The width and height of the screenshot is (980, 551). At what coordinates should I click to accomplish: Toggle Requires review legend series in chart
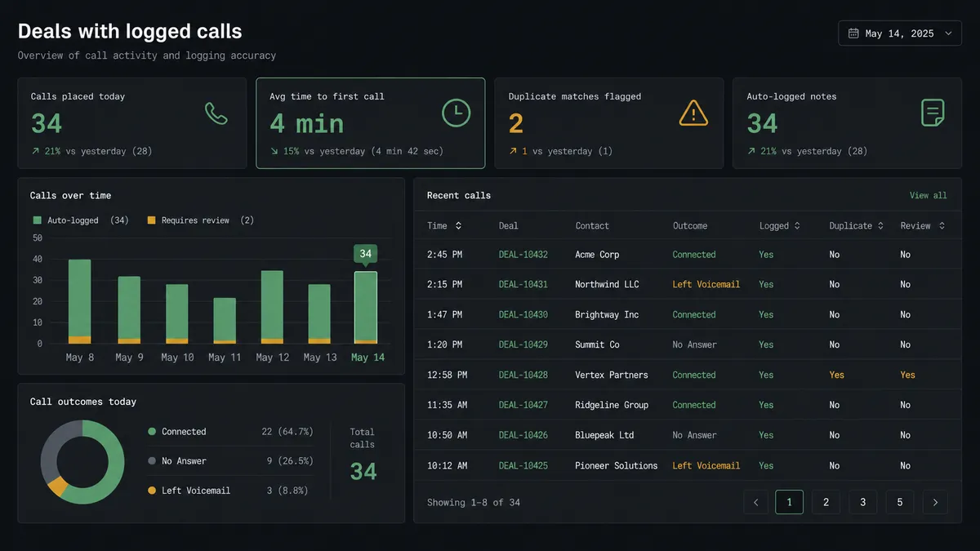click(x=200, y=220)
